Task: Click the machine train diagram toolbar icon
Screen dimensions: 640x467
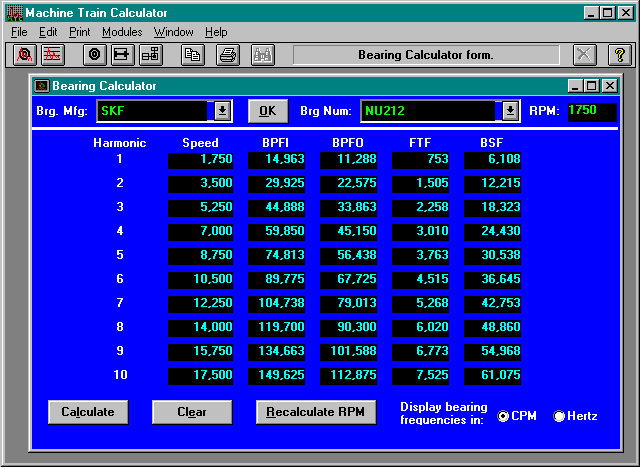Action: click(x=151, y=54)
